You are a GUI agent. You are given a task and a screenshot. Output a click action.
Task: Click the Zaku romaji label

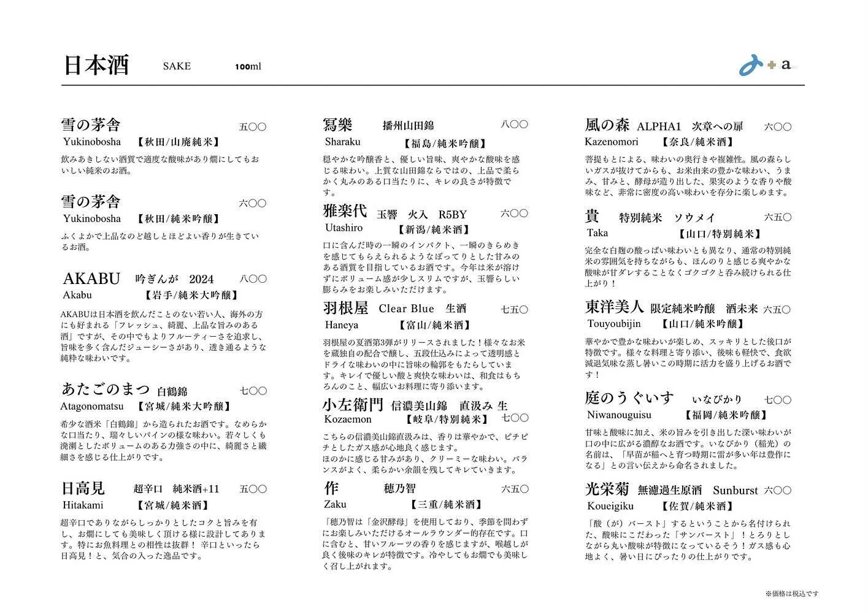[335, 505]
